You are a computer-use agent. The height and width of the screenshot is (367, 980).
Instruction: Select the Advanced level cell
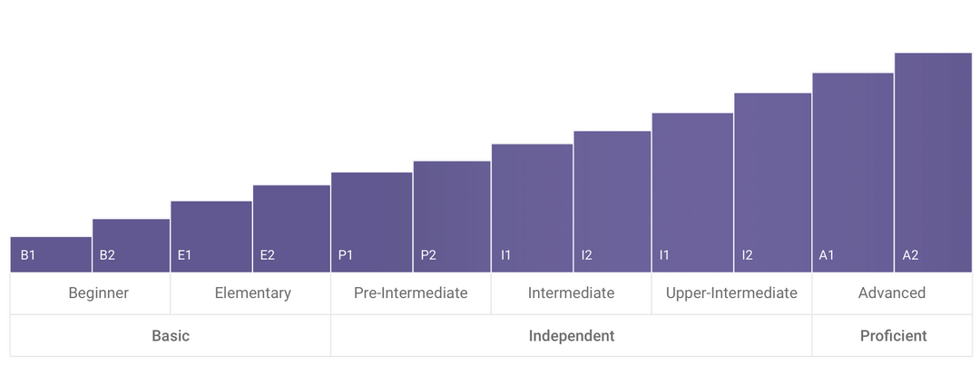[x=892, y=293]
